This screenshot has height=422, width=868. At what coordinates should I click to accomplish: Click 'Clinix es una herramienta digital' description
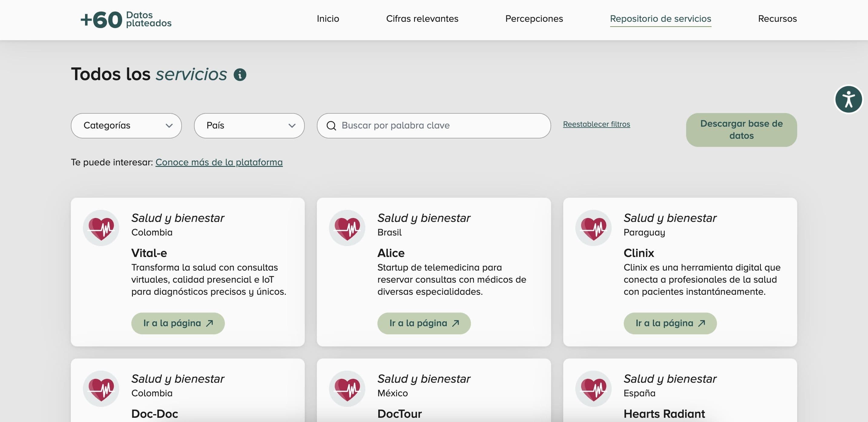tap(702, 280)
